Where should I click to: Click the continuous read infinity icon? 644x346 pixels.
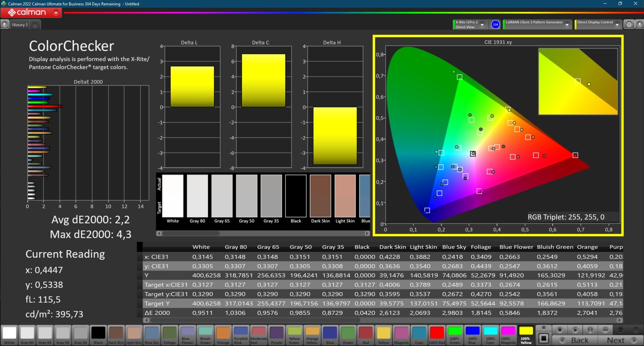pyautogui.click(x=605, y=330)
